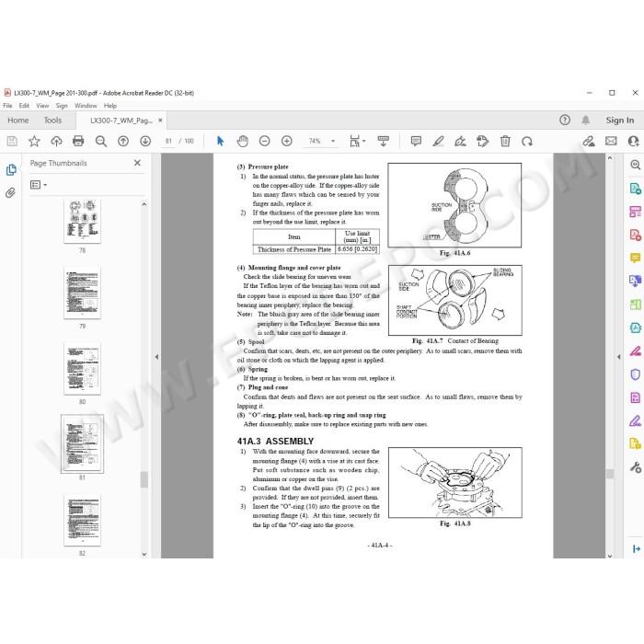The width and height of the screenshot is (644, 644).
Task: Choose the Selection arrow tool
Action: click(220, 142)
